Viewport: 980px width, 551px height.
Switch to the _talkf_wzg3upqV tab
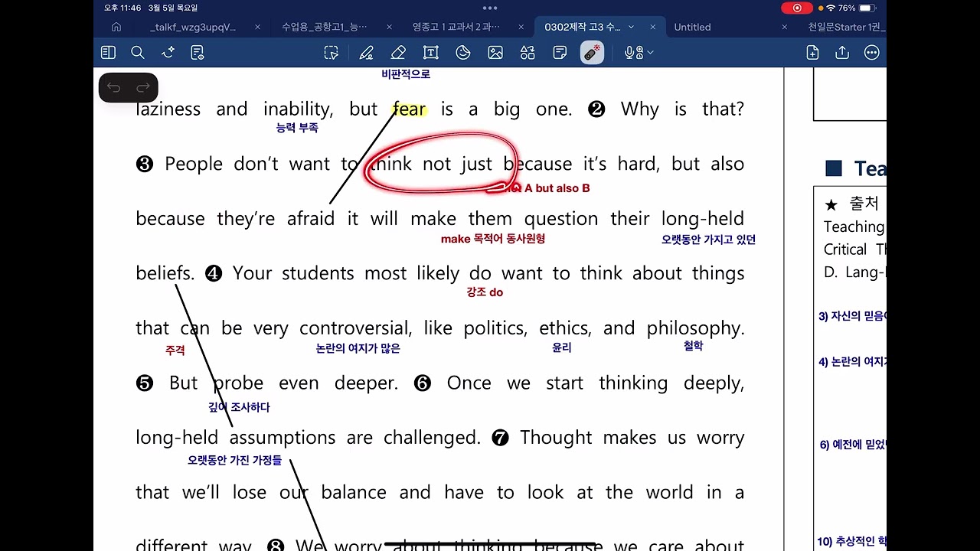(193, 27)
